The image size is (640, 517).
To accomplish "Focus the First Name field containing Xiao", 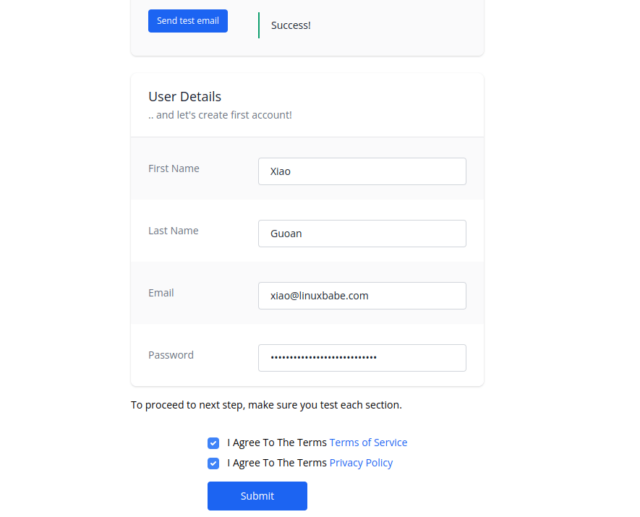I will coord(361,171).
